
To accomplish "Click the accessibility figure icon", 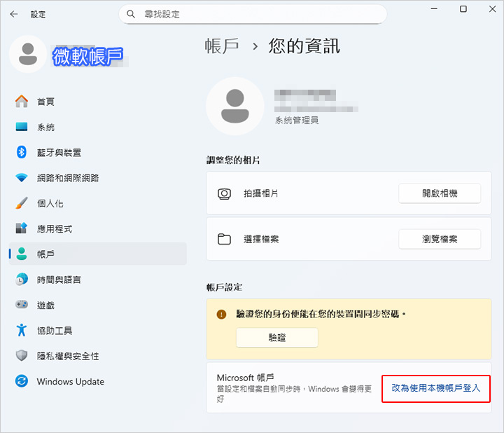I will [22, 330].
